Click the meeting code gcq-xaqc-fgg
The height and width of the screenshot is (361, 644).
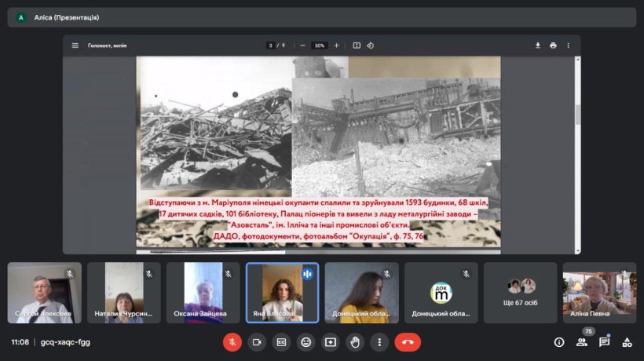click(x=65, y=342)
